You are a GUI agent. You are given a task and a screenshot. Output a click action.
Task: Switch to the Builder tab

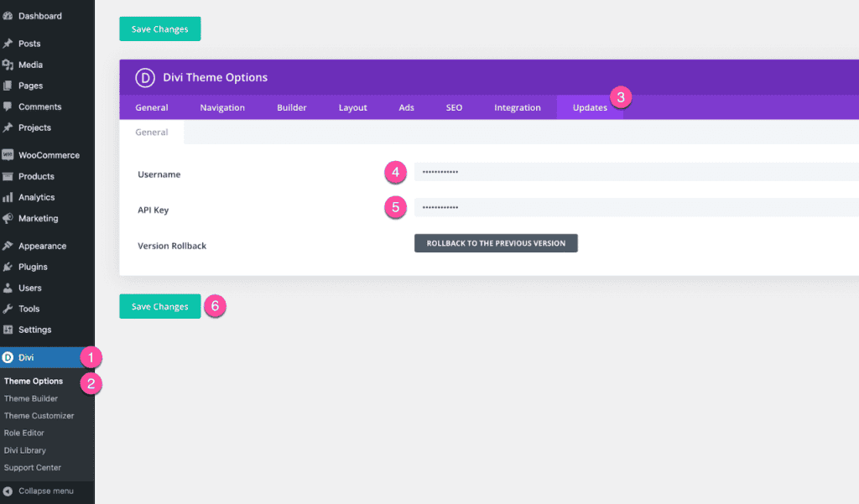[x=291, y=107]
